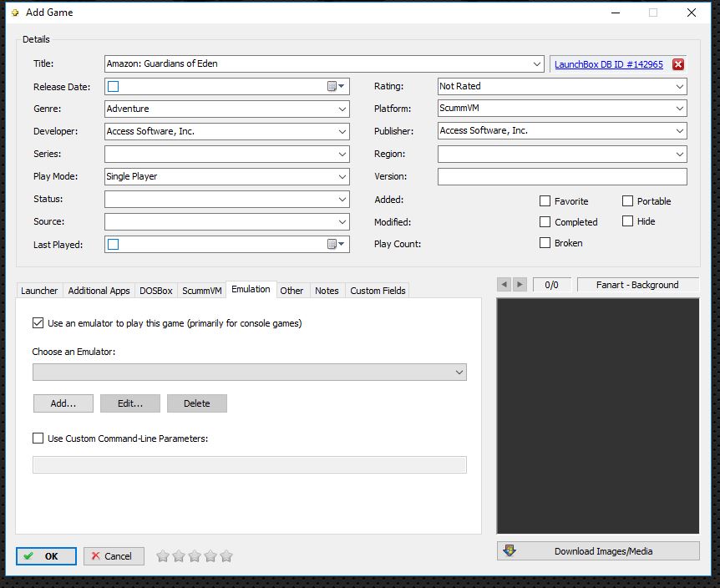Click OK to save the game
Viewport: 720px width, 588px height.
(x=47, y=556)
